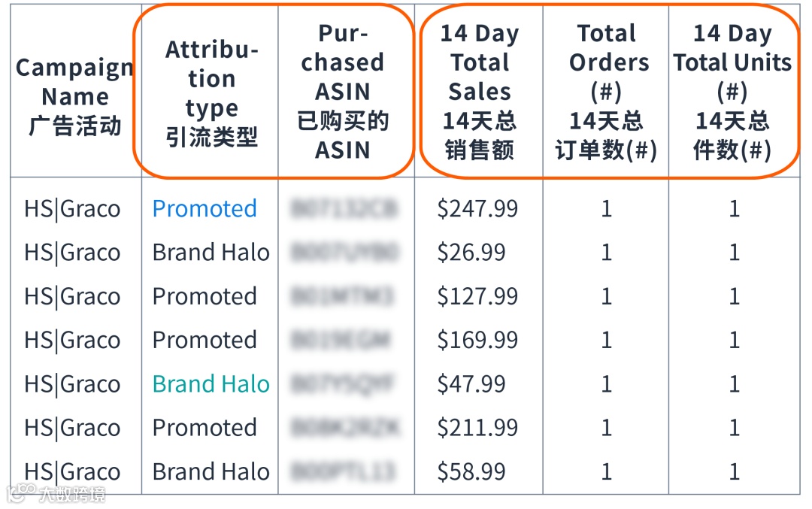812x509 pixels.
Task: Click the $169.99 sales amount
Action: click(x=477, y=340)
